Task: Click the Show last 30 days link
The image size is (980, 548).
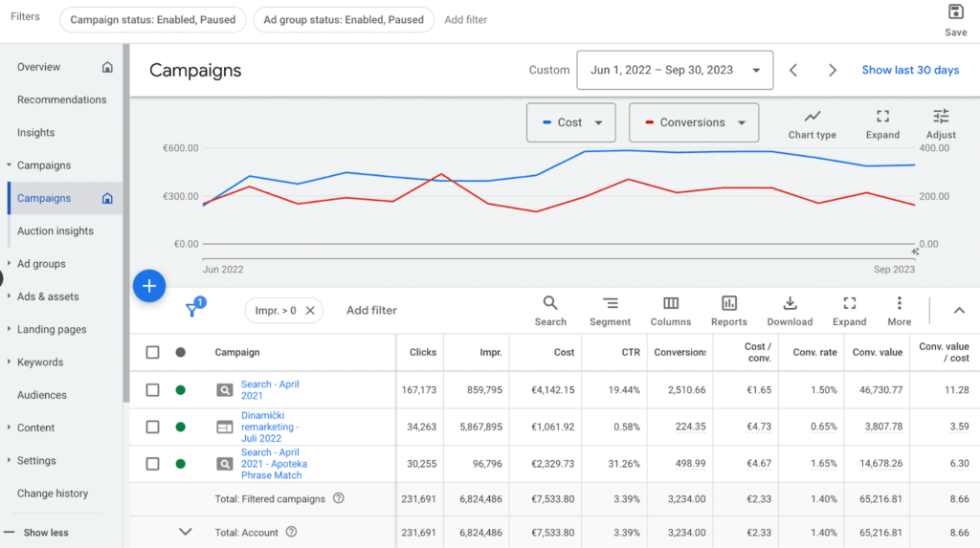Action: click(910, 70)
